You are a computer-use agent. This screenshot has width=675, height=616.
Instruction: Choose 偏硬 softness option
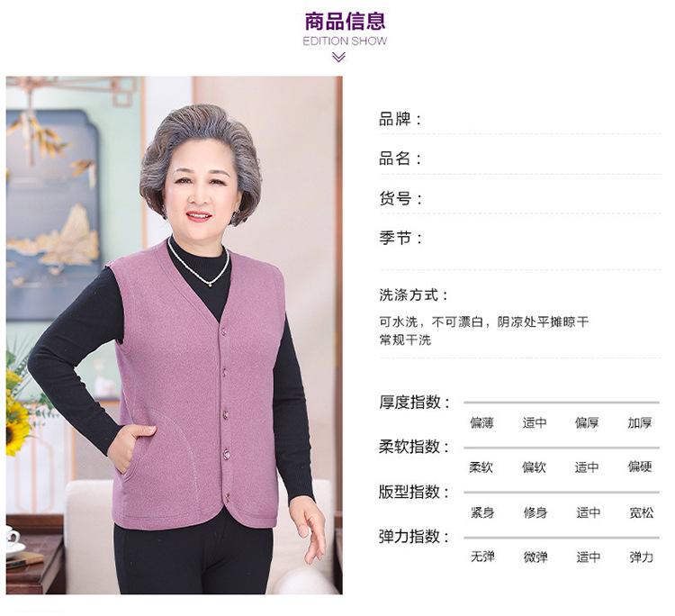pos(640,467)
